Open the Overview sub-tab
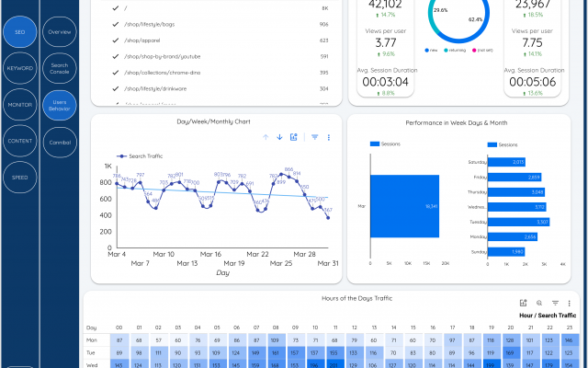 pos(60,32)
